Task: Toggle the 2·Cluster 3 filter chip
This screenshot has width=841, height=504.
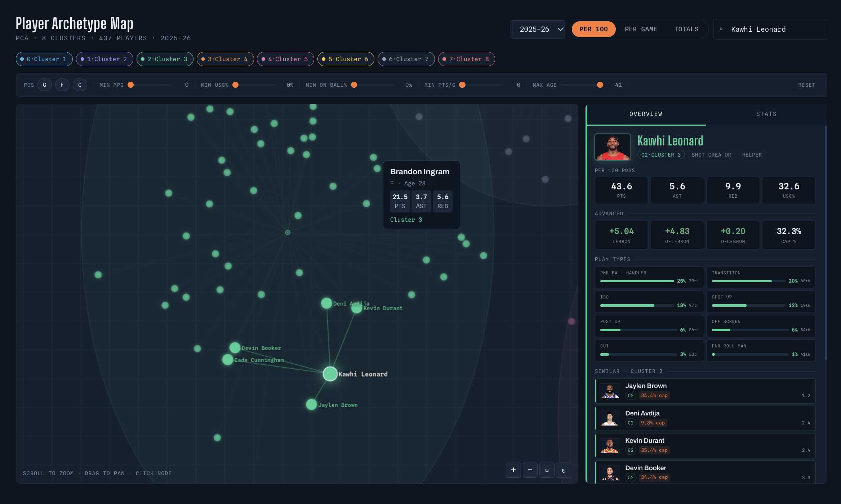Action: tap(165, 59)
